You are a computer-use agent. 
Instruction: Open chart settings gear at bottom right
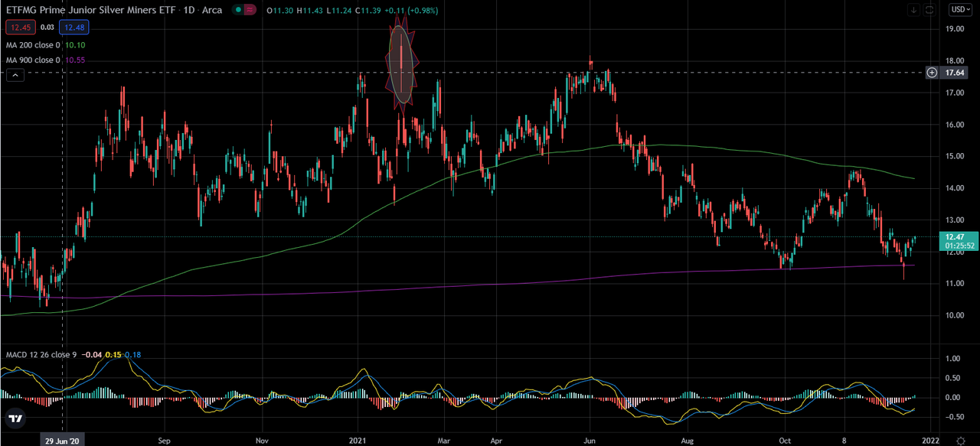pyautogui.click(x=961, y=441)
